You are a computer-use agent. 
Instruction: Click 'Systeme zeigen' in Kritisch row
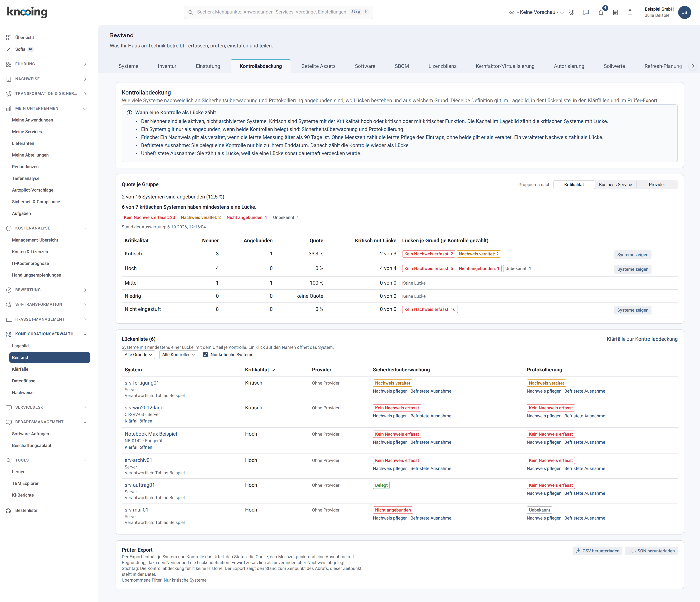[x=632, y=254]
